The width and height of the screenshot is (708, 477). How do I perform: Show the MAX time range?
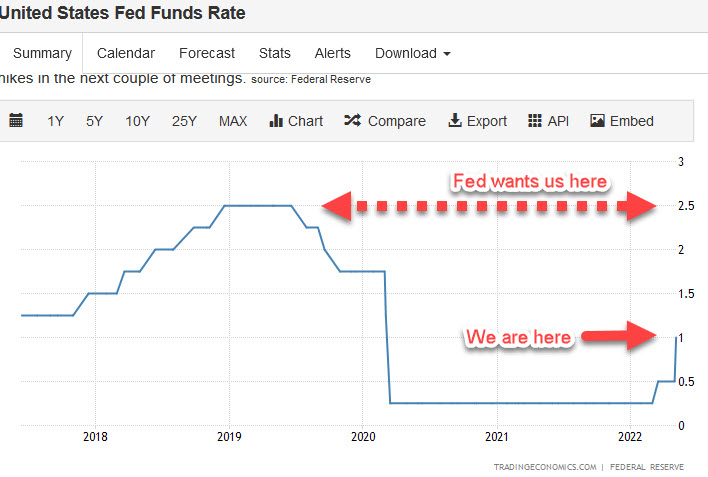click(233, 121)
